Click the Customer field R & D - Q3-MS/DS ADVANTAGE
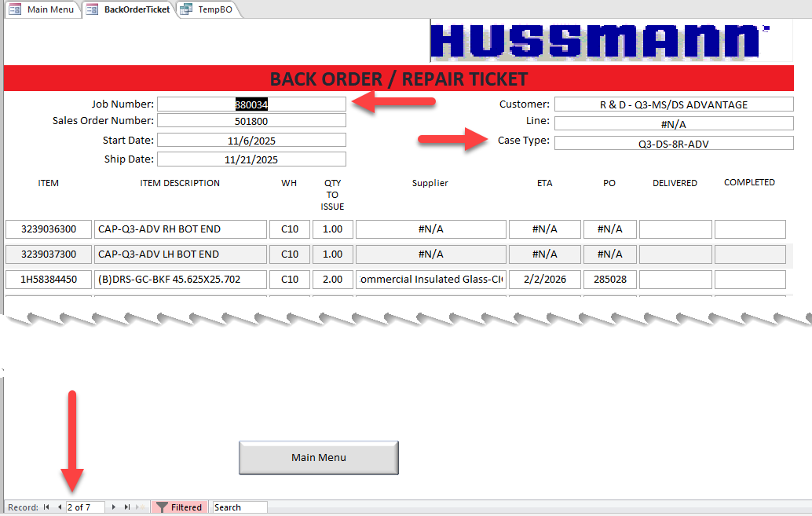Image resolution: width=812 pixels, height=516 pixels. (674, 104)
